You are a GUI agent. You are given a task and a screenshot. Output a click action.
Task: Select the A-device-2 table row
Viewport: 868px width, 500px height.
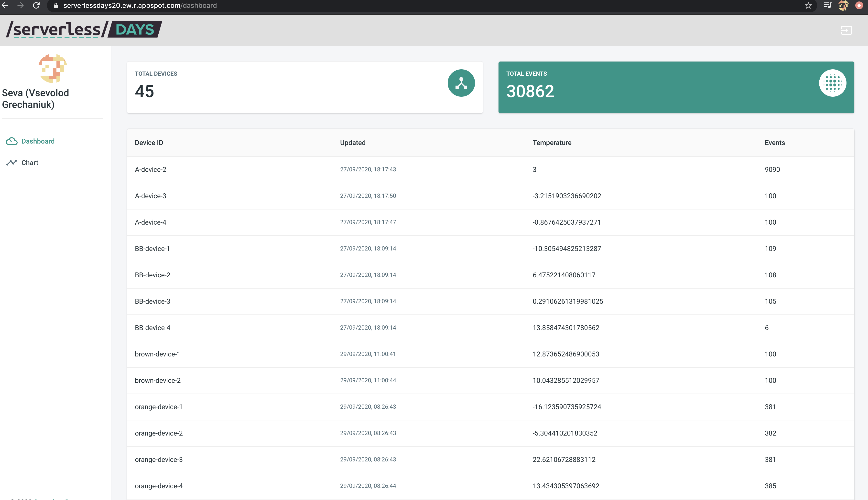tap(490, 170)
